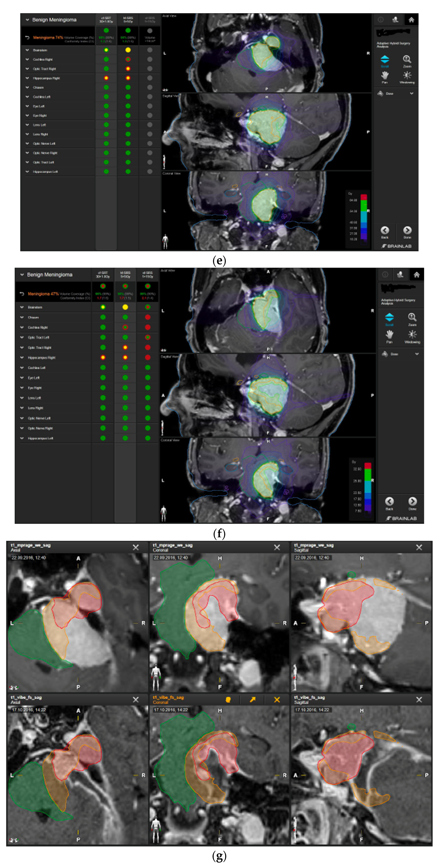This screenshot has width=440, height=868.
Task: Expand the Brainstem row in panel (e)
Action: pyautogui.click(x=27, y=50)
